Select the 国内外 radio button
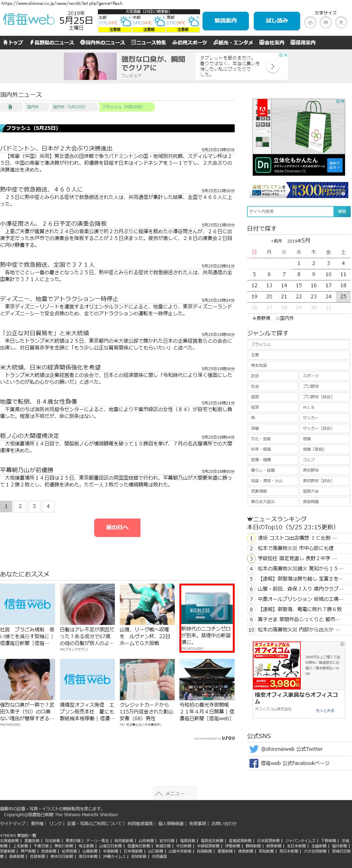Image resolution: width=352 pixels, height=868 pixels. coord(278,318)
